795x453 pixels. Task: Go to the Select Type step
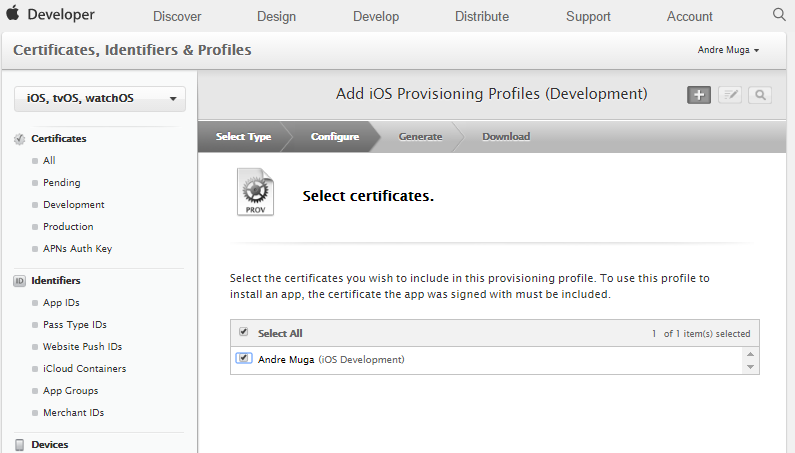click(x=243, y=136)
